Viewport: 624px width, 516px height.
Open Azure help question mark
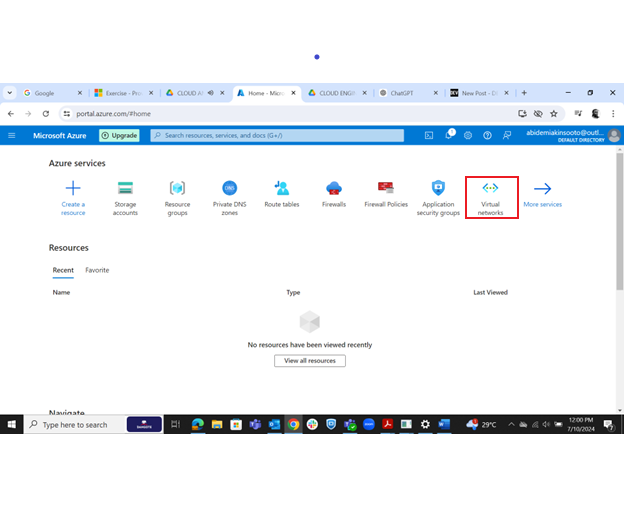pyautogui.click(x=487, y=136)
